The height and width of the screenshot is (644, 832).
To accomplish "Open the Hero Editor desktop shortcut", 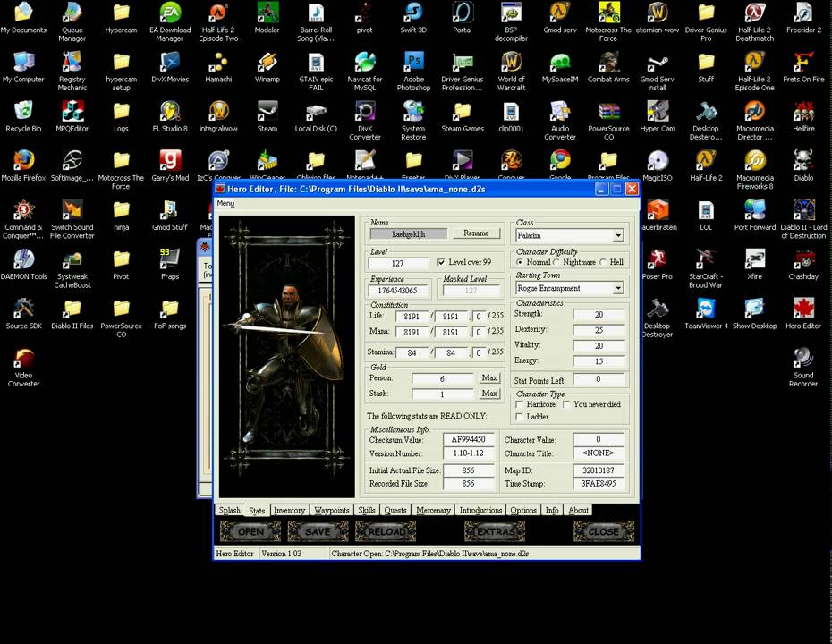I will pos(803,314).
